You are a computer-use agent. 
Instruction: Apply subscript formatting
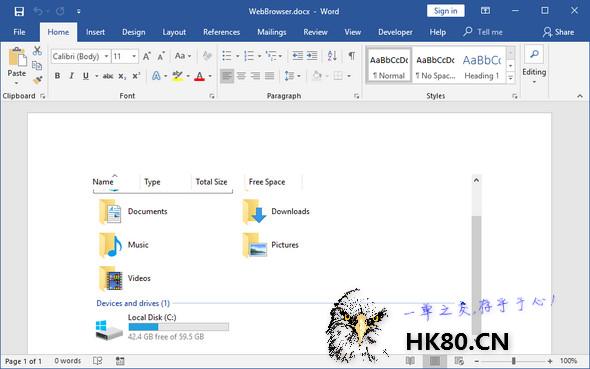coord(122,76)
